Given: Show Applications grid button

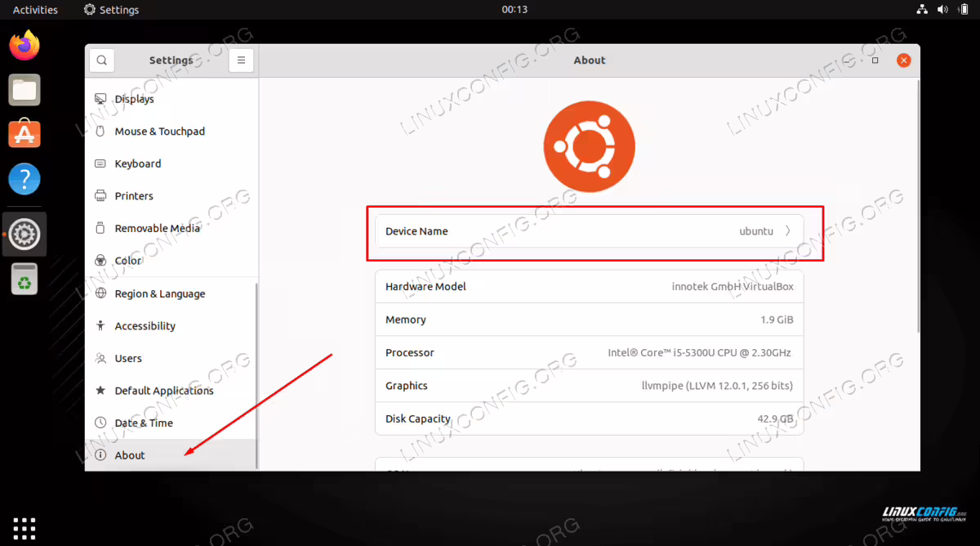Looking at the screenshot, I should [x=24, y=528].
